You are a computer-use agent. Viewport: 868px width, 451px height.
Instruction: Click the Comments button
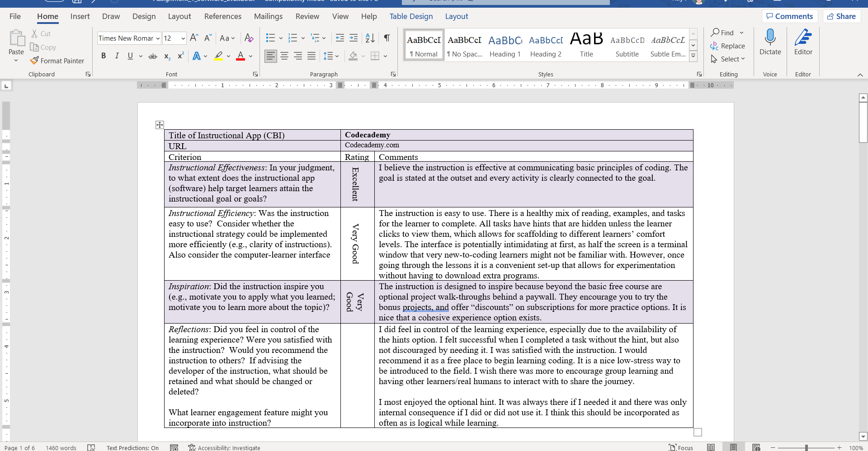(790, 16)
